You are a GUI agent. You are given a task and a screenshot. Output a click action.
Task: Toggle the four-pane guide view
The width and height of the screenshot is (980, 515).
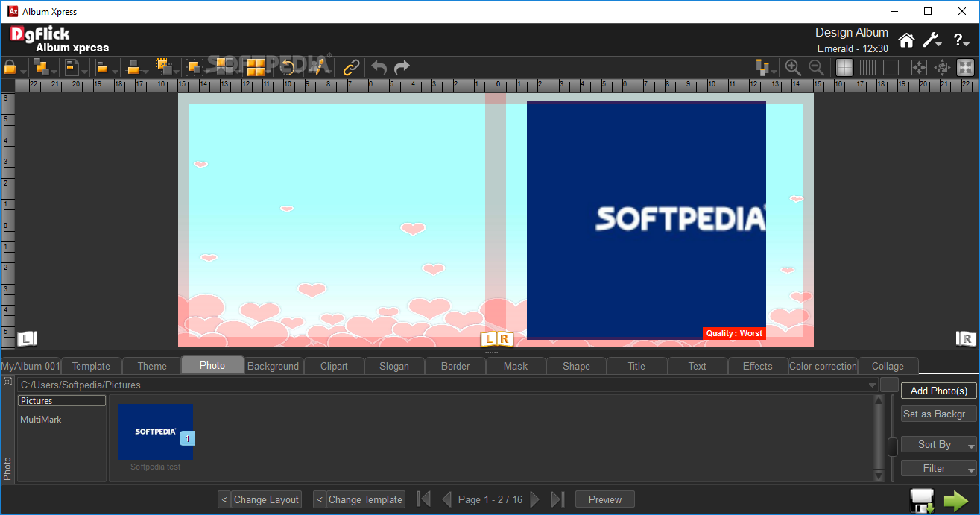click(844, 67)
